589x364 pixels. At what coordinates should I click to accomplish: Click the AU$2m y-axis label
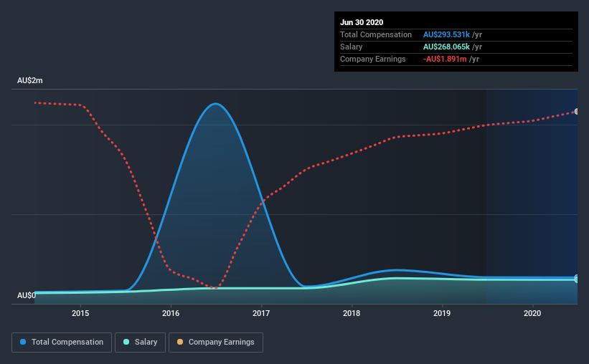click(29, 81)
